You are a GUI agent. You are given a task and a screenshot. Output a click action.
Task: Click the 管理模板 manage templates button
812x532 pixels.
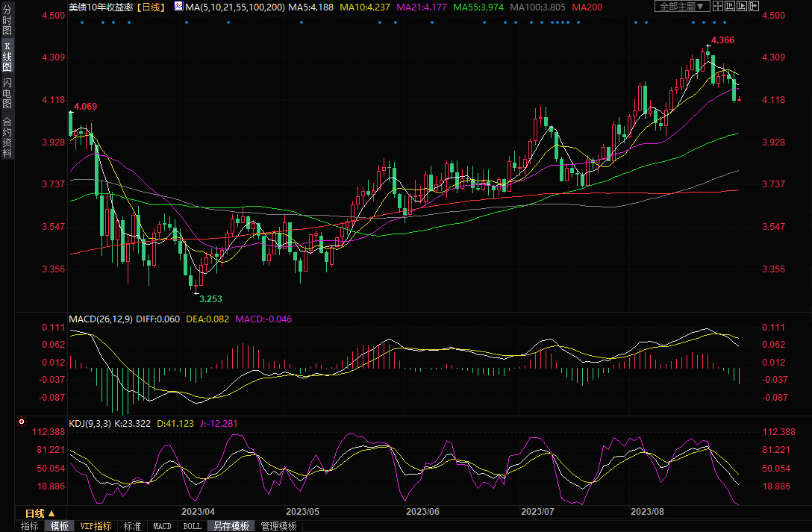click(278, 526)
